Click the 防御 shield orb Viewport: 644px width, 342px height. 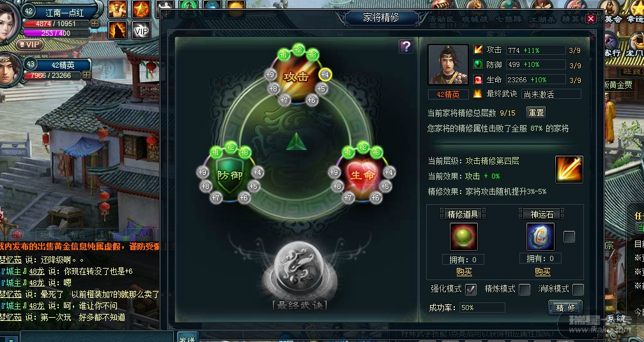[x=230, y=175]
